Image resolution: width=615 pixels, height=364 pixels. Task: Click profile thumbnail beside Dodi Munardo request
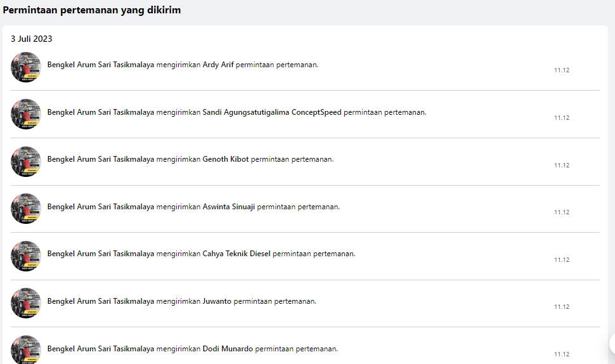tap(26, 350)
